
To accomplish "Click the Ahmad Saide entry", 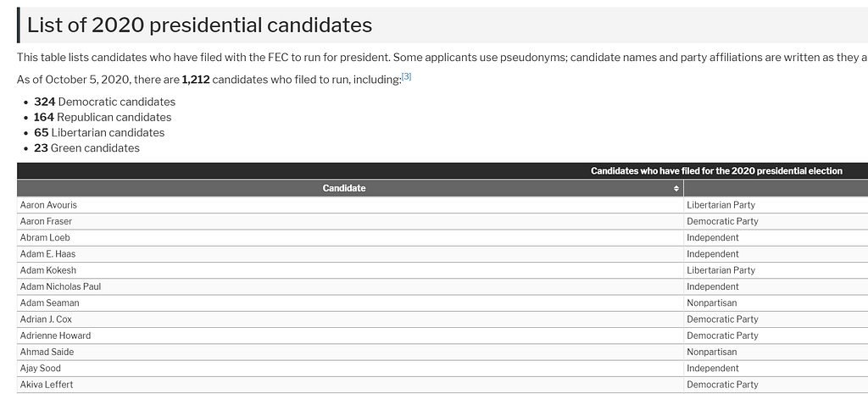I will (47, 352).
